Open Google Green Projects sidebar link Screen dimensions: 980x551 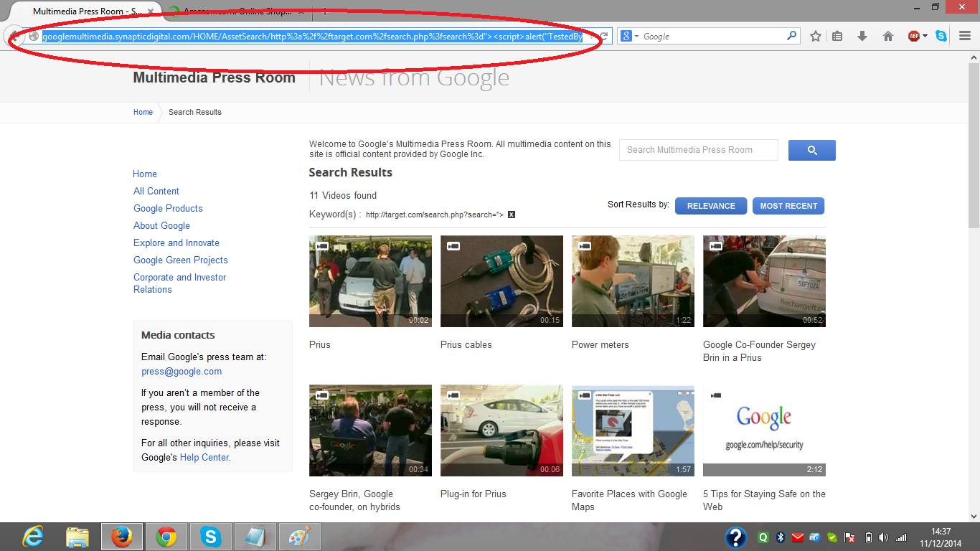coord(181,260)
